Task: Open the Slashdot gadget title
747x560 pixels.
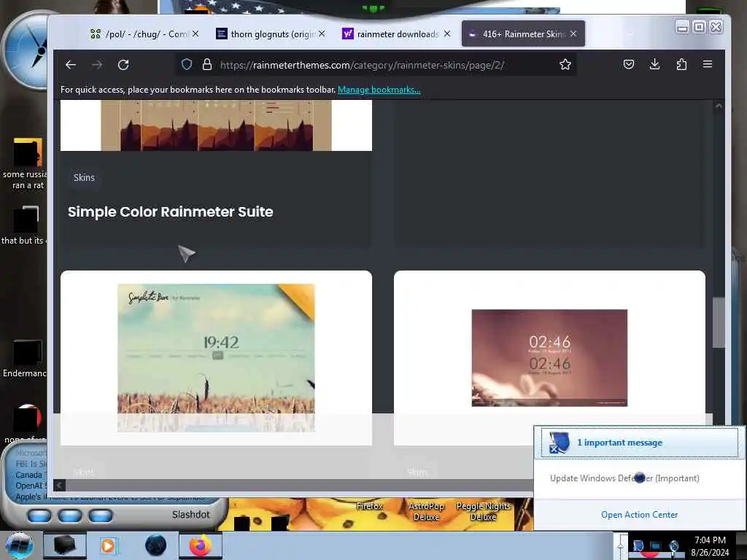Action: coord(190,515)
